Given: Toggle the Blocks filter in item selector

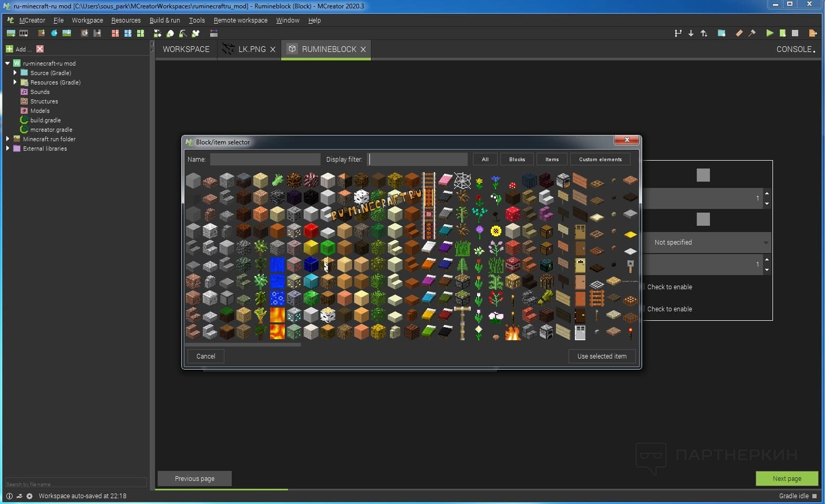Looking at the screenshot, I should [x=517, y=159].
